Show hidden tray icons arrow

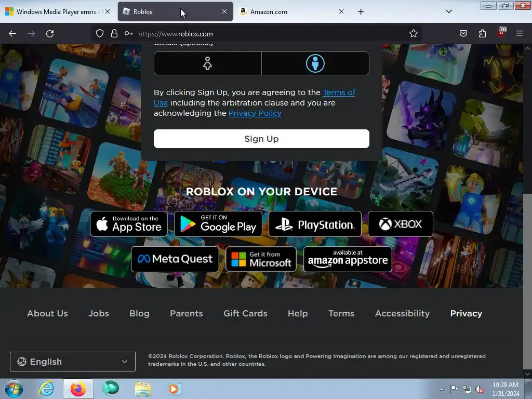pyautogui.click(x=442, y=389)
